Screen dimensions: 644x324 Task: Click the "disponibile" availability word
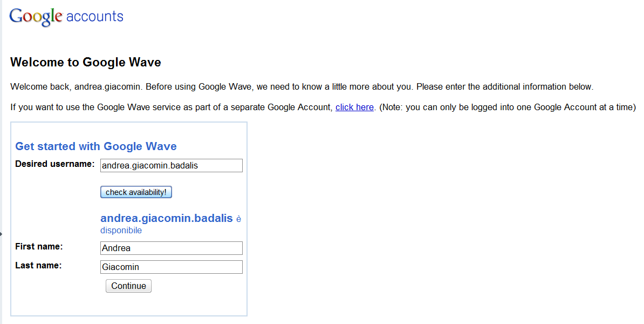tap(121, 230)
